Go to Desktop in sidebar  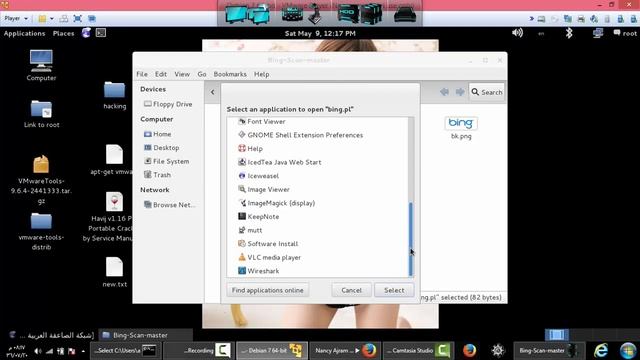point(162,148)
